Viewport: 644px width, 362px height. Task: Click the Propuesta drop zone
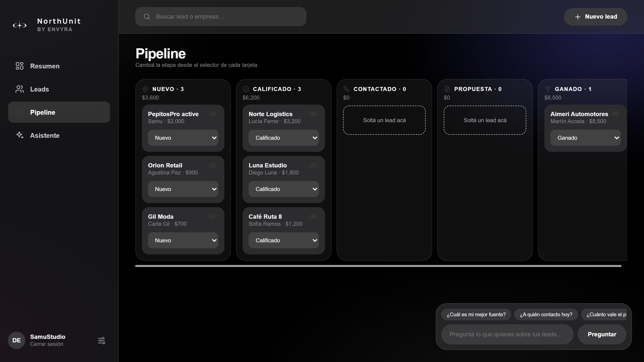[485, 120]
